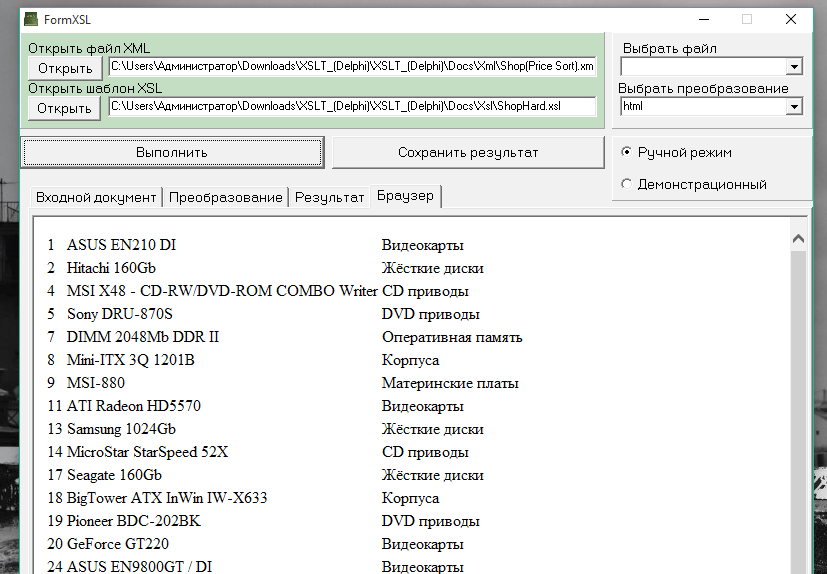Click CD приводы next to MicroStar StarSpeed
Image resolution: width=827 pixels, height=574 pixels.
tap(425, 452)
